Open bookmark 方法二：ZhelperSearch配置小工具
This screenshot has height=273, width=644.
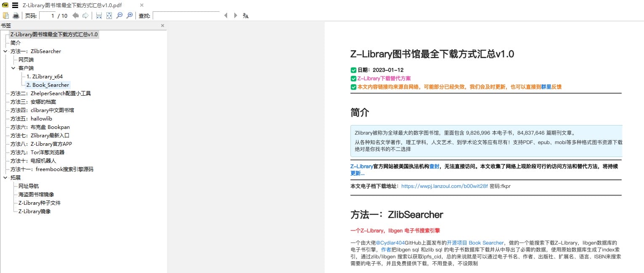tap(50, 94)
